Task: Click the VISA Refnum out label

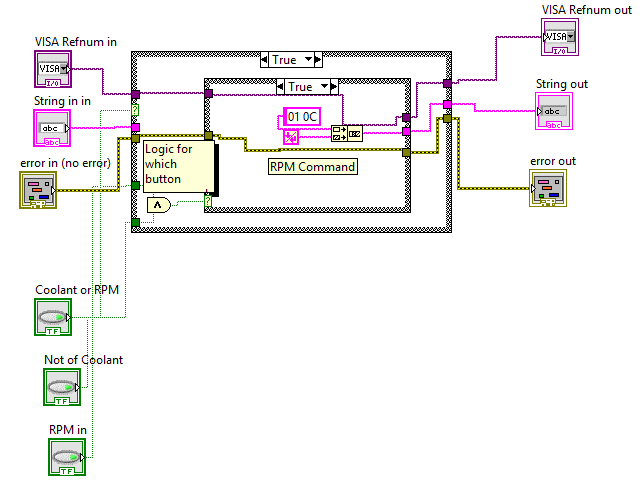Action: (586, 10)
